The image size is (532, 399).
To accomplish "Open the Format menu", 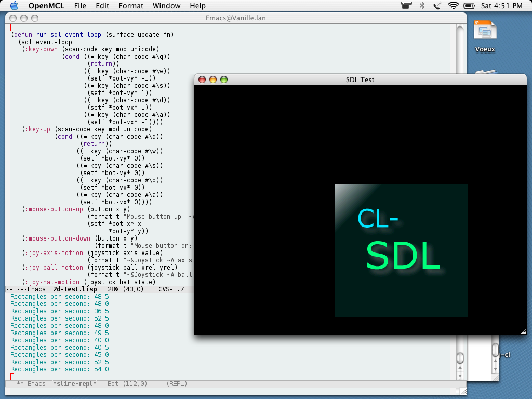I will (x=131, y=6).
